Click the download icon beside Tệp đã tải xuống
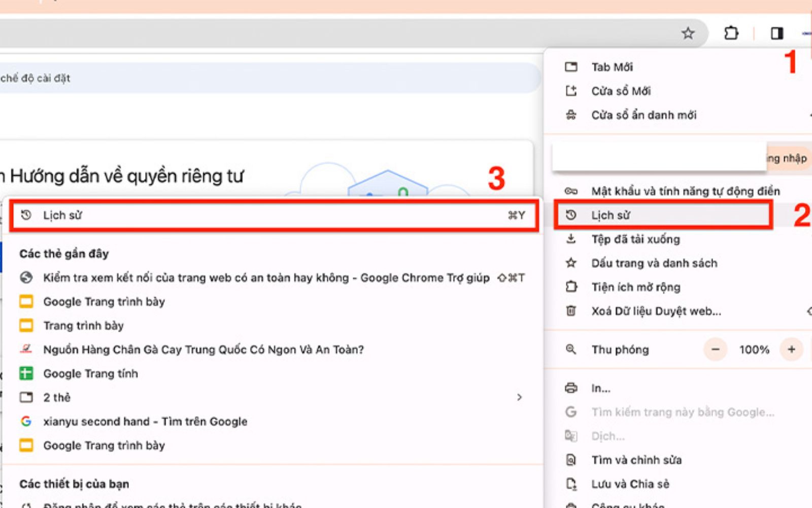Image resolution: width=812 pixels, height=508 pixels. (x=571, y=238)
